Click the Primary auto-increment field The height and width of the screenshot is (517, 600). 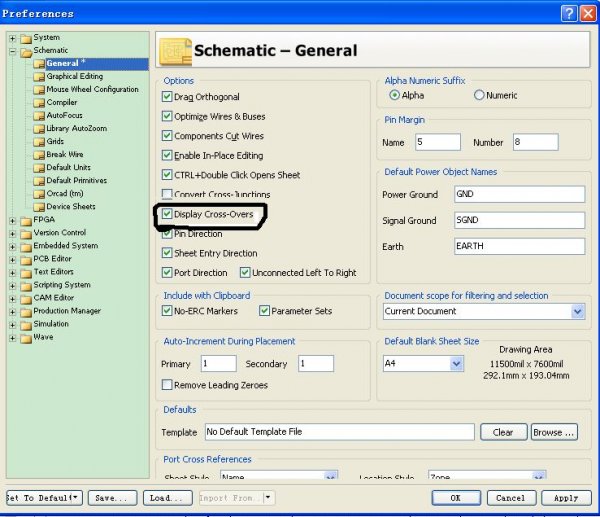point(218,363)
